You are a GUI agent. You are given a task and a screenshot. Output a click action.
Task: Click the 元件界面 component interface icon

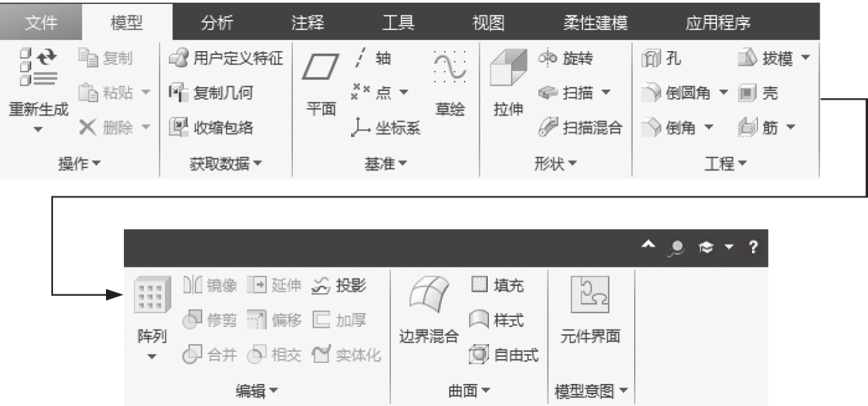(590, 295)
